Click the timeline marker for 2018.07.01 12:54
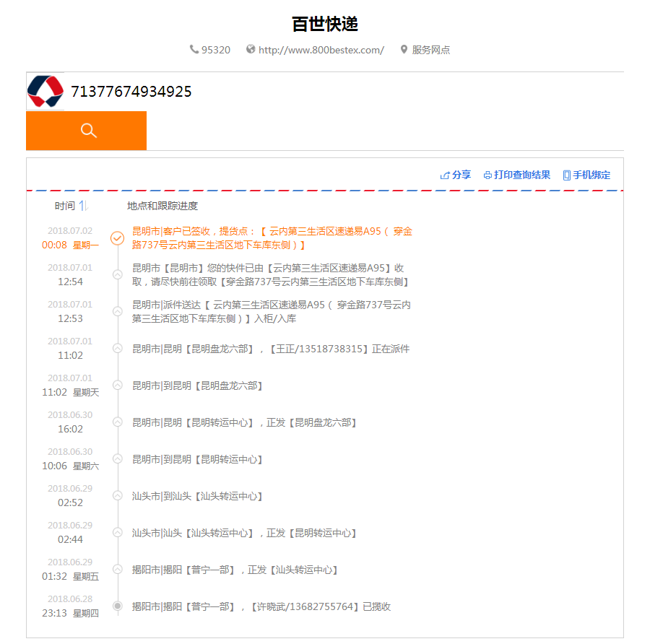 pos(118,274)
